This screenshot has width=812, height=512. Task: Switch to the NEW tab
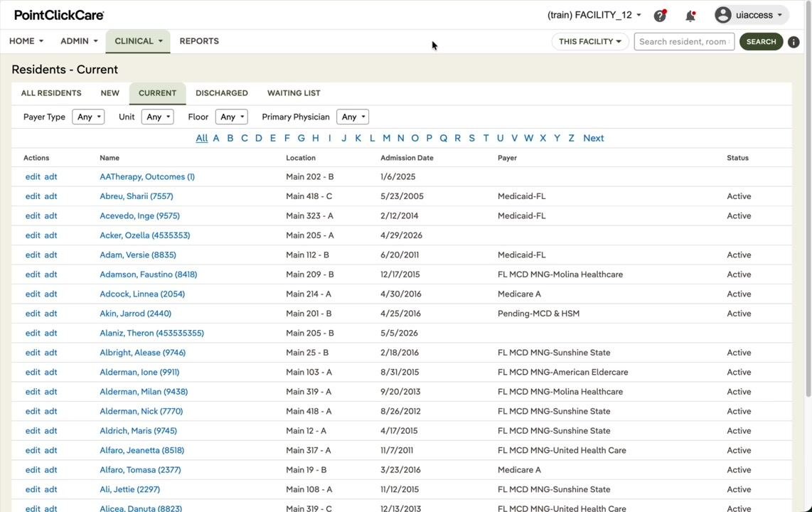coord(109,93)
